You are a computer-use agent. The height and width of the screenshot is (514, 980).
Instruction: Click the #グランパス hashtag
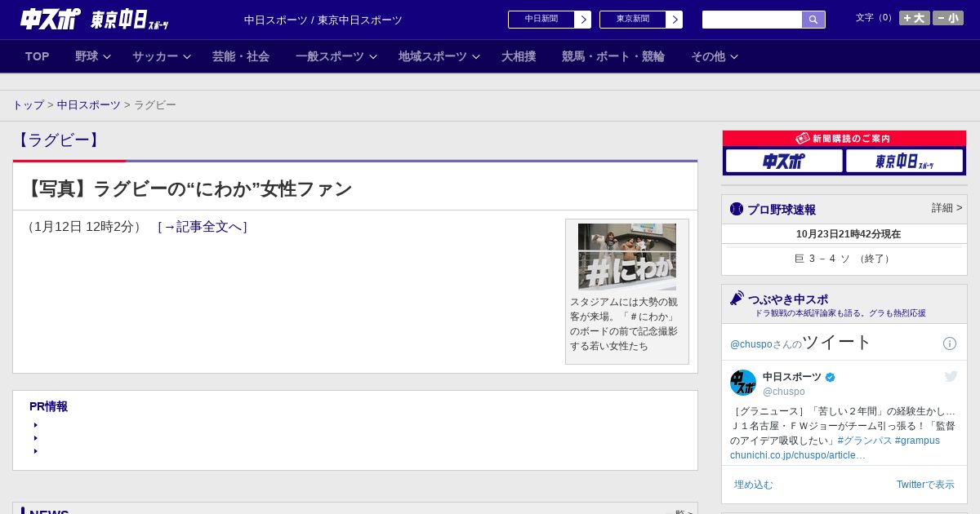[x=865, y=441]
